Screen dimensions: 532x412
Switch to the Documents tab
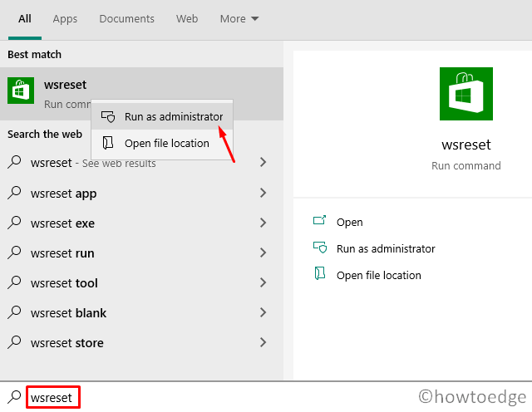coord(126,18)
